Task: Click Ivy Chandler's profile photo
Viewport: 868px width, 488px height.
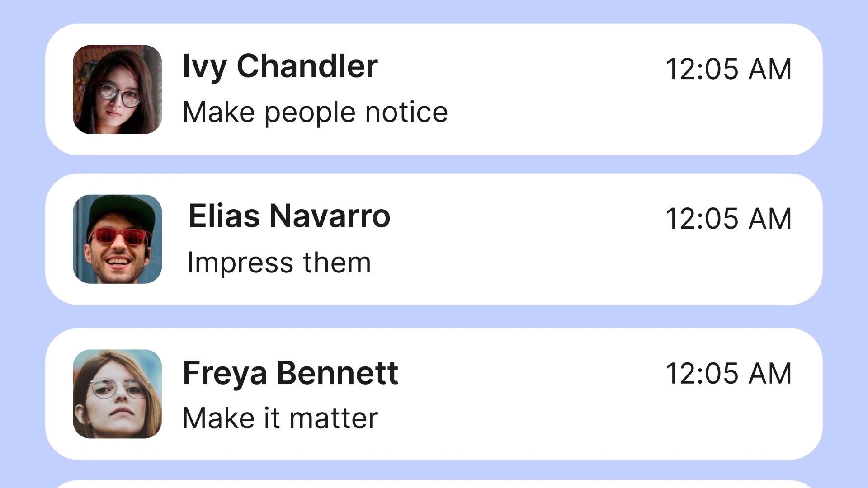Action: point(117,89)
